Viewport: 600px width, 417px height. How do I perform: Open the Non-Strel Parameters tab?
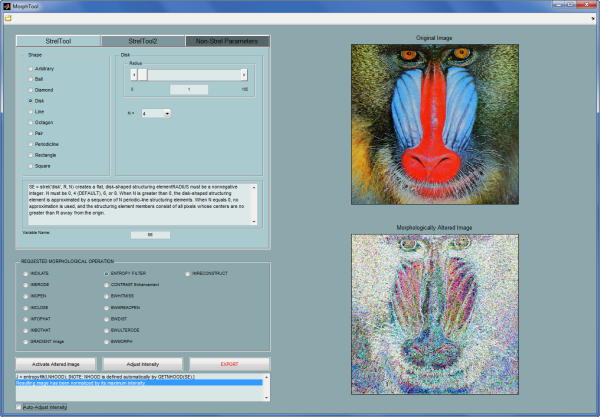[x=228, y=42]
